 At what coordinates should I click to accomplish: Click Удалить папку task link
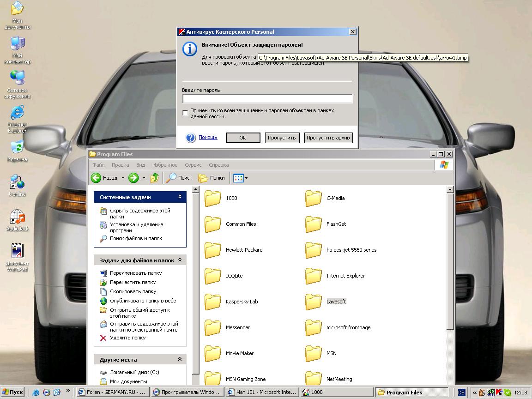pyautogui.click(x=127, y=338)
